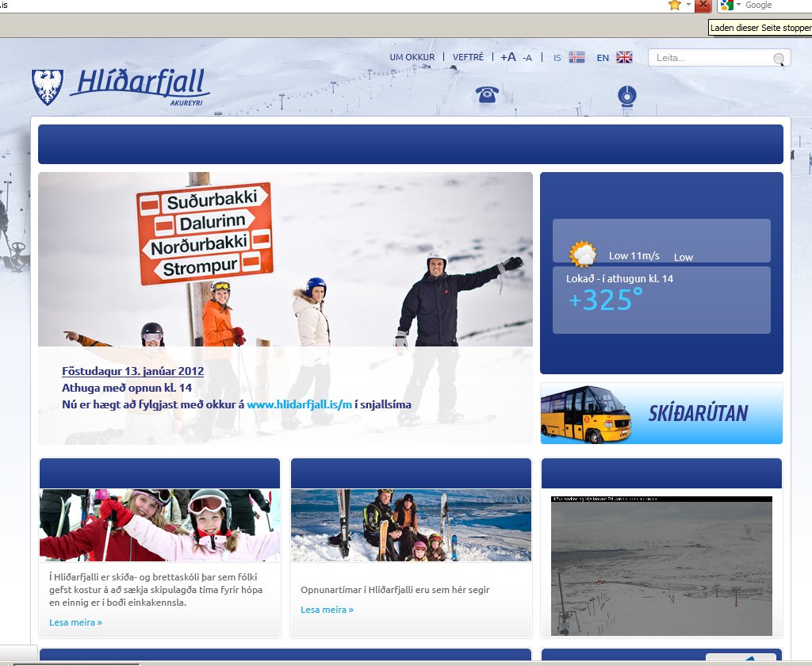Click the browser stop loading button
The width and height of the screenshot is (812, 666).
703,5
